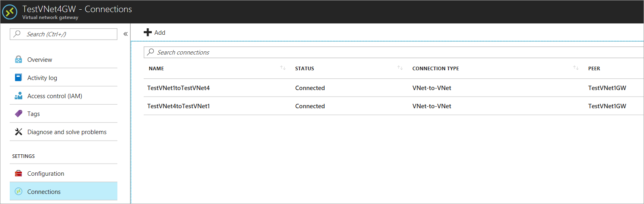
Task: Click the Overview menu icon
Action: tap(19, 59)
